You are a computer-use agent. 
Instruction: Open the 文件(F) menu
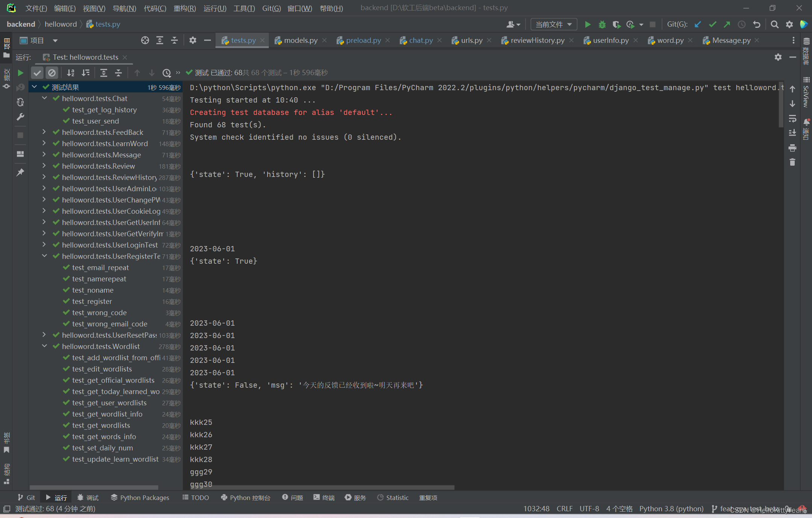36,8
